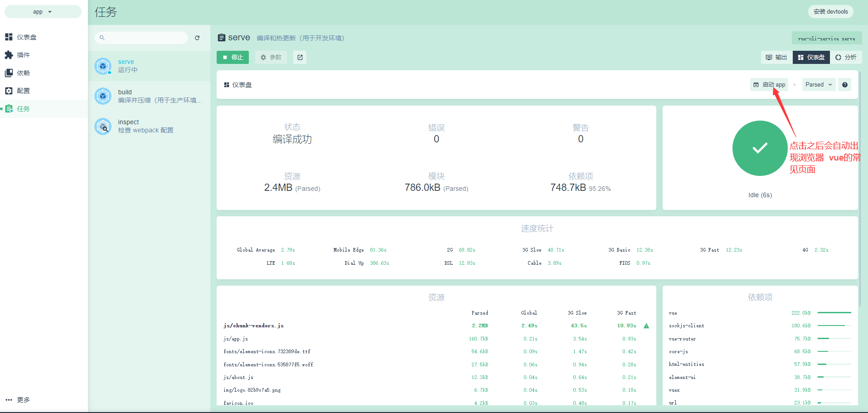The width and height of the screenshot is (868, 413).
Task: Open the Parsed size mode dropdown
Action: (x=819, y=85)
